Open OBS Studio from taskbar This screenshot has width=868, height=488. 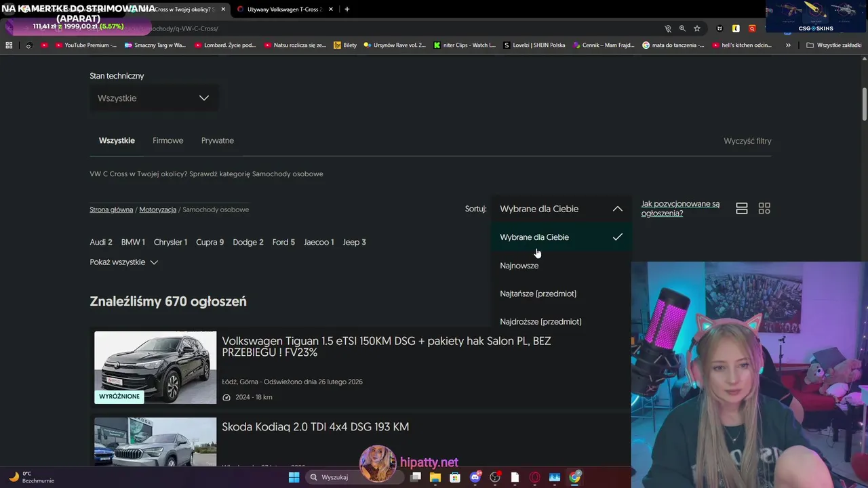coord(495,477)
